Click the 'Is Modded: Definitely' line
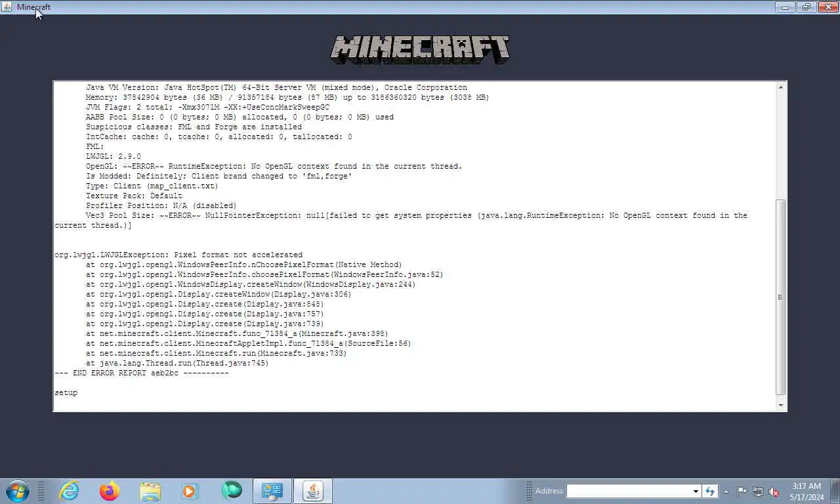This screenshot has width=840, height=504. (x=219, y=176)
